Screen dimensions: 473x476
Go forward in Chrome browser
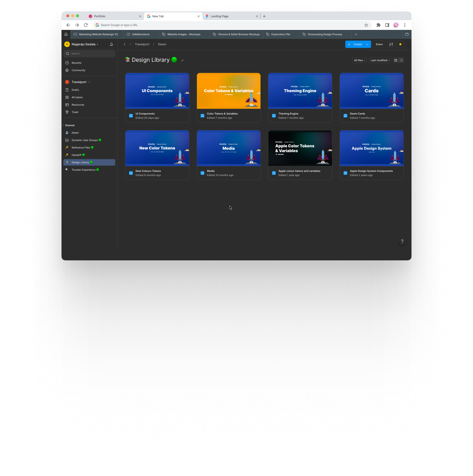[77, 25]
